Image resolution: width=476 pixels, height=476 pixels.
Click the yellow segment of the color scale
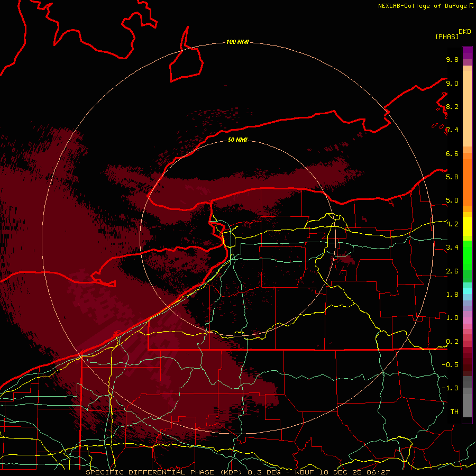[x=467, y=226]
